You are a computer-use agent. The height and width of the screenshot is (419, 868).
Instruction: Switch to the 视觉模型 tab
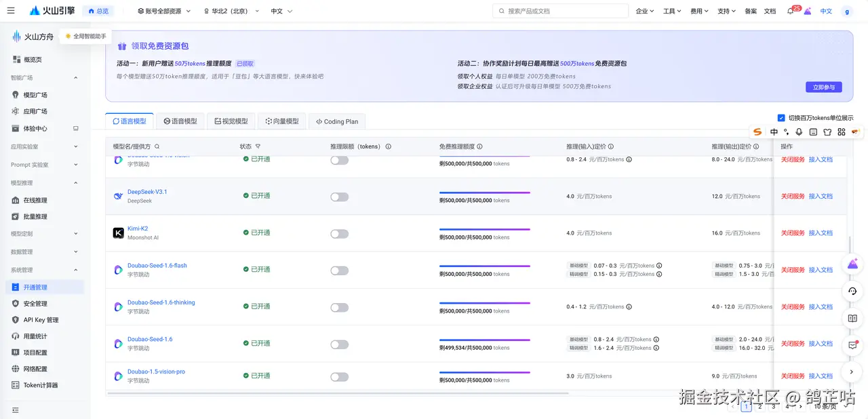[x=231, y=121]
